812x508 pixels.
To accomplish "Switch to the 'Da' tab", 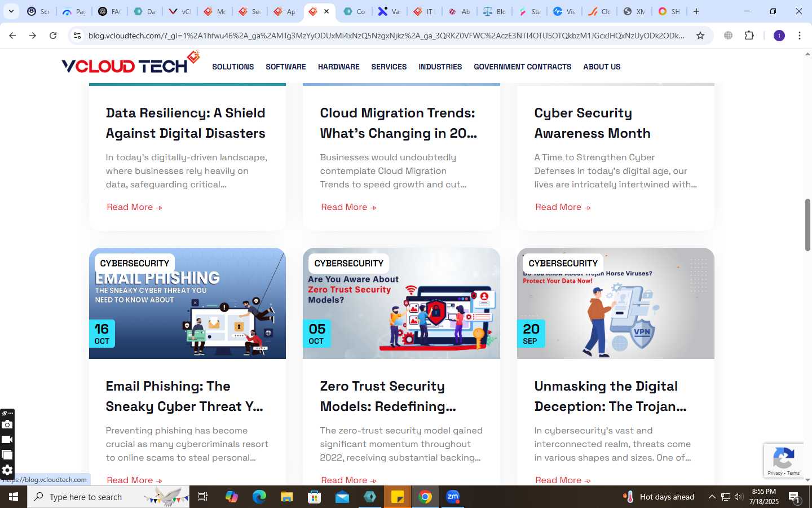I will click(144, 11).
